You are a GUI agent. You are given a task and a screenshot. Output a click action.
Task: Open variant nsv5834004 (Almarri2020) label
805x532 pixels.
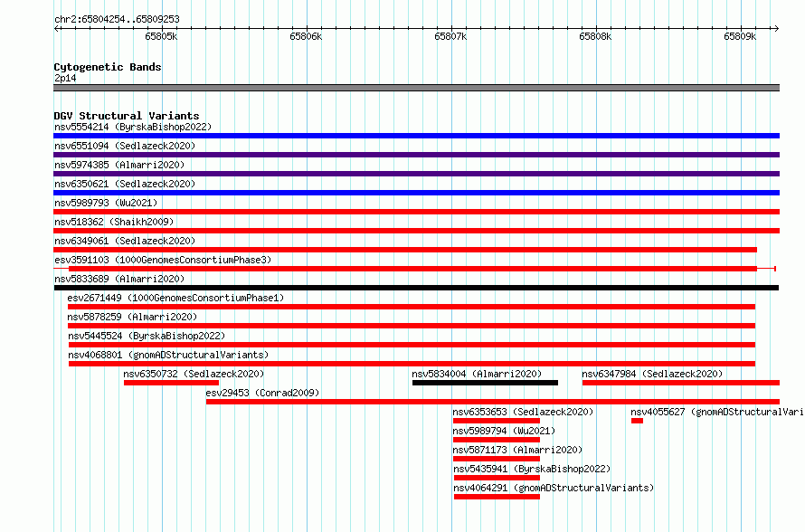pyautogui.click(x=477, y=374)
